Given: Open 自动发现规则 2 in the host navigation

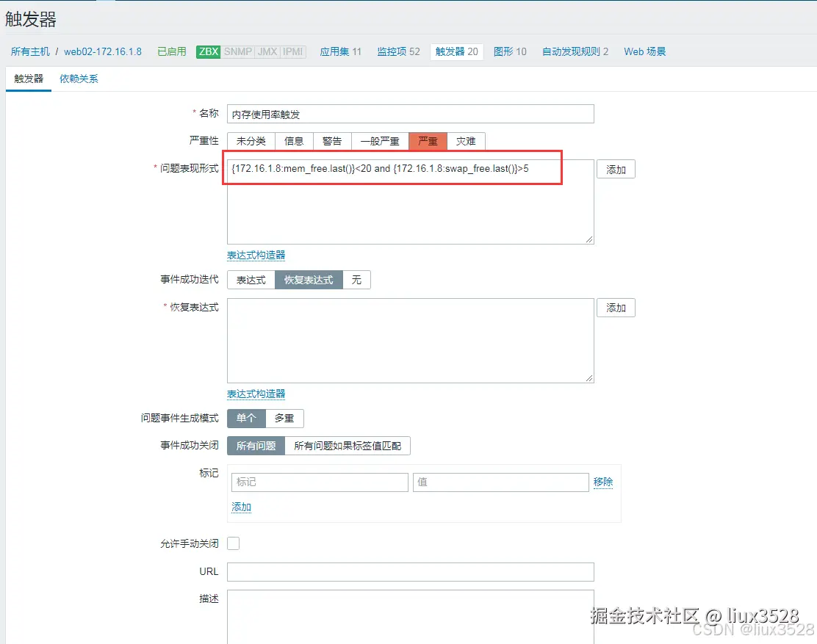Looking at the screenshot, I should click(575, 51).
